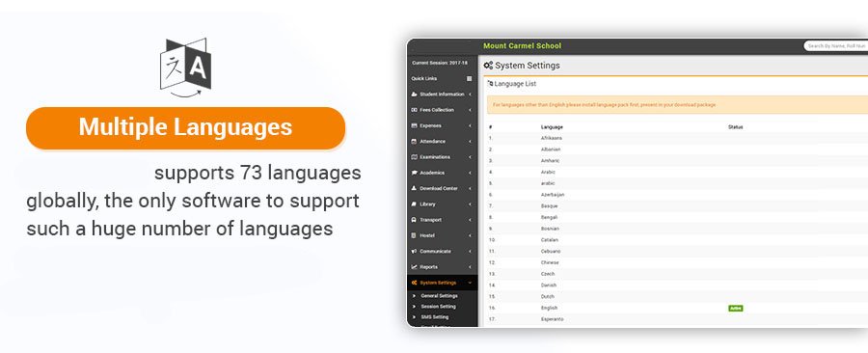Click the Current Session 2017-18 label
The width and height of the screenshot is (868, 353).
pyautogui.click(x=440, y=63)
